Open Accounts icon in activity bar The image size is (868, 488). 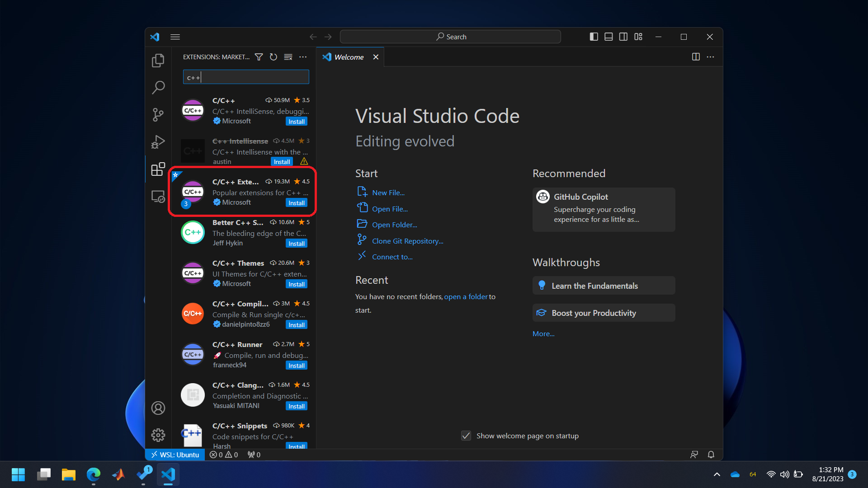tap(158, 408)
